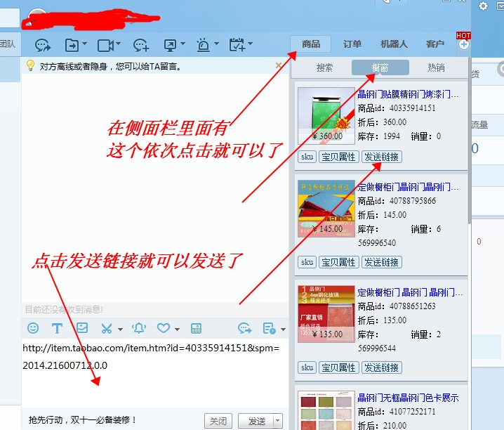
Task: Click the calendar add-schedule icon
Action: (237, 45)
